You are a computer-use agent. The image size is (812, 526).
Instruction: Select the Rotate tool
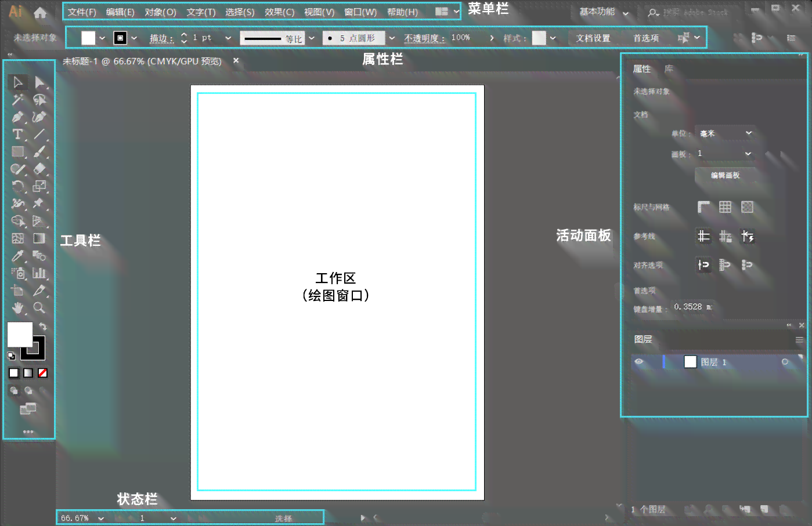tap(18, 187)
